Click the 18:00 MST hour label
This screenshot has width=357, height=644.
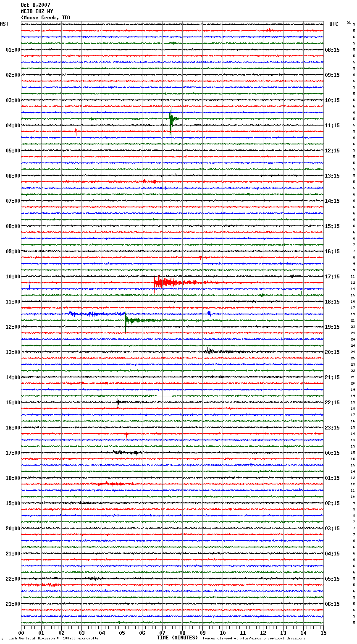click(13, 478)
